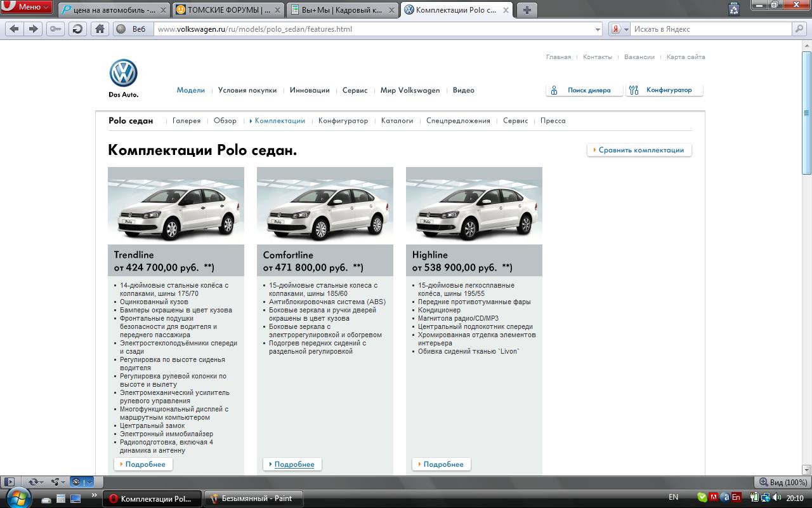This screenshot has height=508, width=812.
Task: Click Подробнее under the Comfortline trim
Action: click(293, 464)
